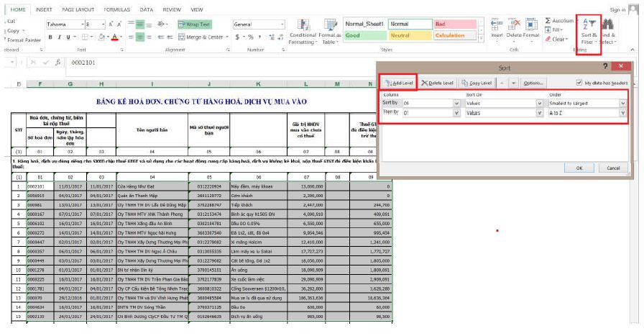Click Merge & Center
Screen dimensions: 644x336
201,37
